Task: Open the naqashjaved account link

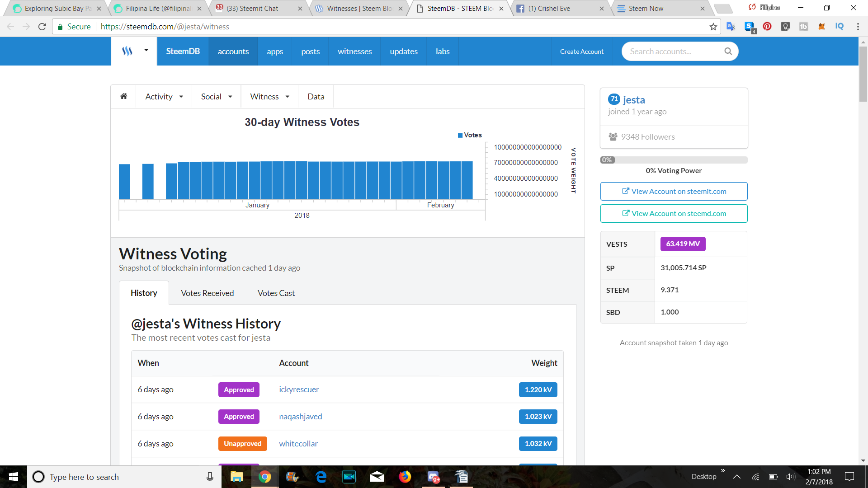Action: 301,417
